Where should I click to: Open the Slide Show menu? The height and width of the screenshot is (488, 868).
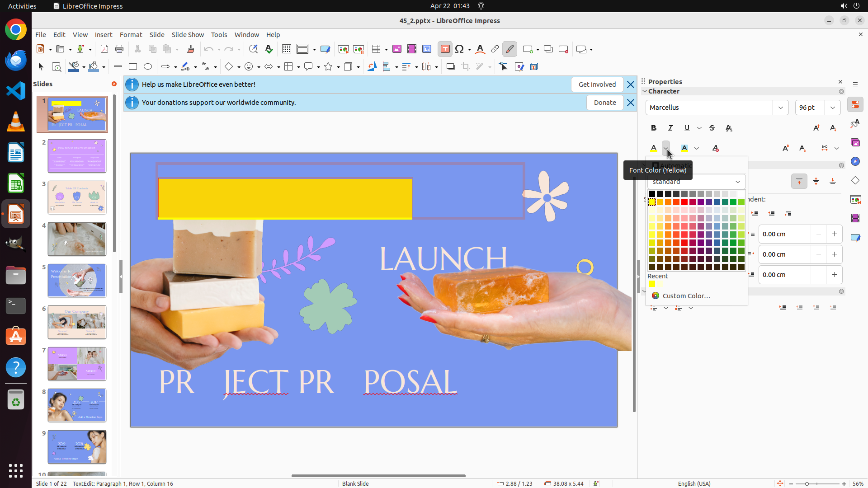click(188, 35)
